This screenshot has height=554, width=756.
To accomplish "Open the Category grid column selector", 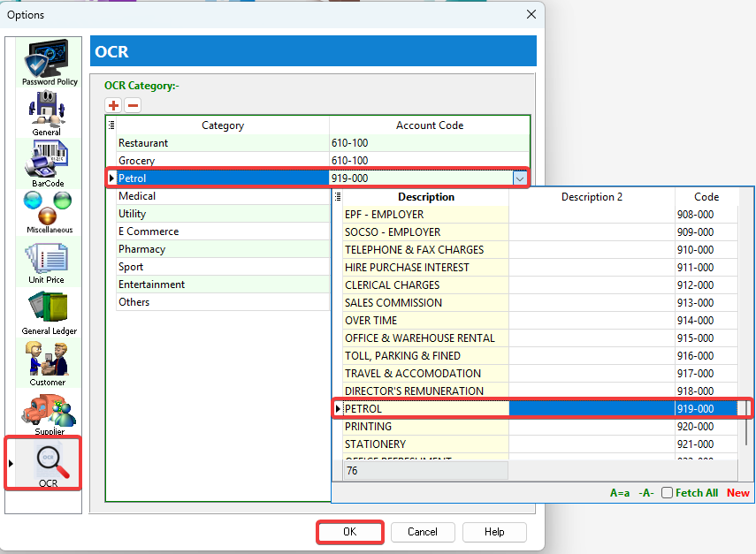I will (111, 125).
